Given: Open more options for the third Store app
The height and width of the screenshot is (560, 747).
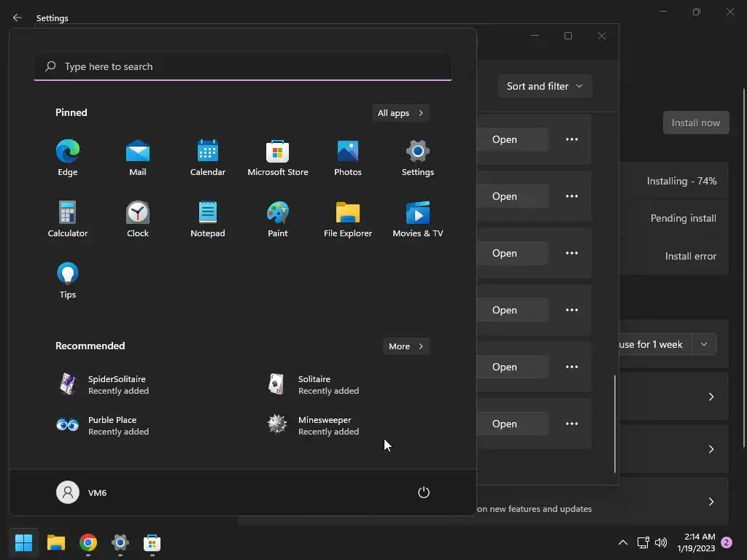Looking at the screenshot, I should pos(572,253).
